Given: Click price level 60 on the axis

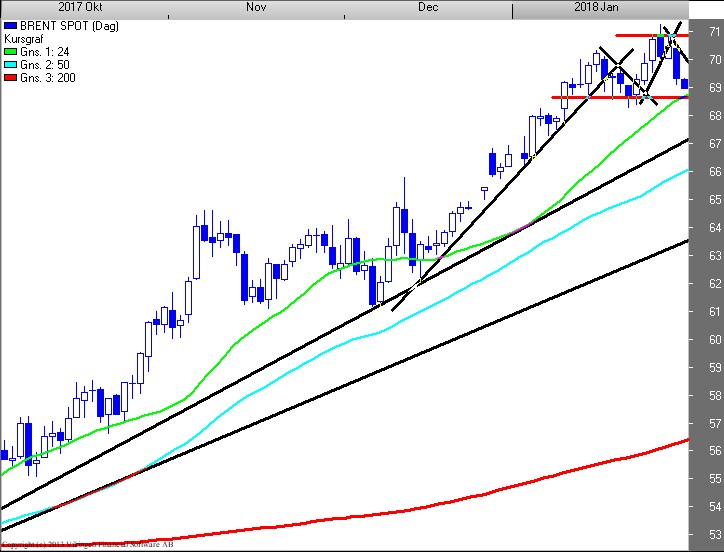Looking at the screenshot, I should pyautogui.click(x=715, y=340).
